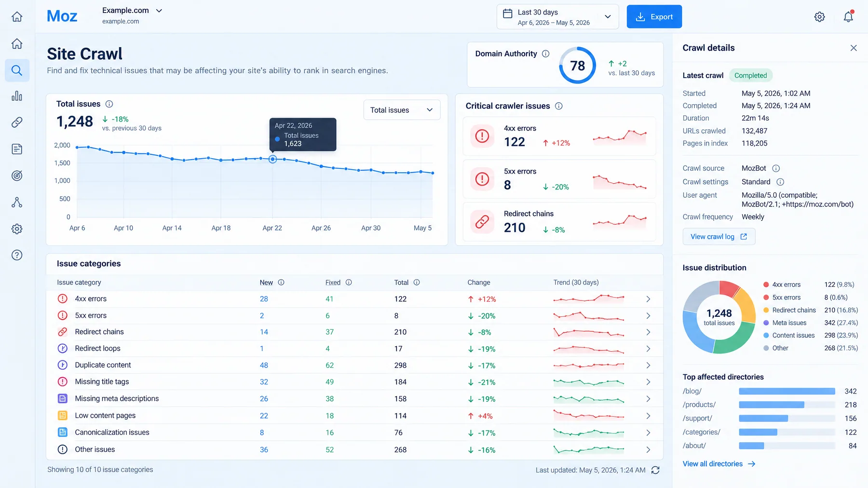Image resolution: width=868 pixels, height=488 pixels.
Task: Open the Total issues chart metric dropdown
Action: tap(402, 110)
